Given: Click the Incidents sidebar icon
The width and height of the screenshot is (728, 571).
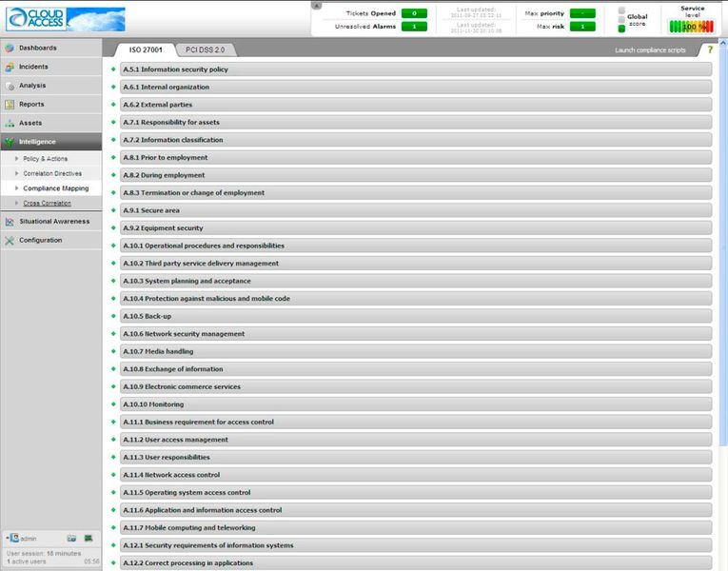Looking at the screenshot, I should point(10,67).
